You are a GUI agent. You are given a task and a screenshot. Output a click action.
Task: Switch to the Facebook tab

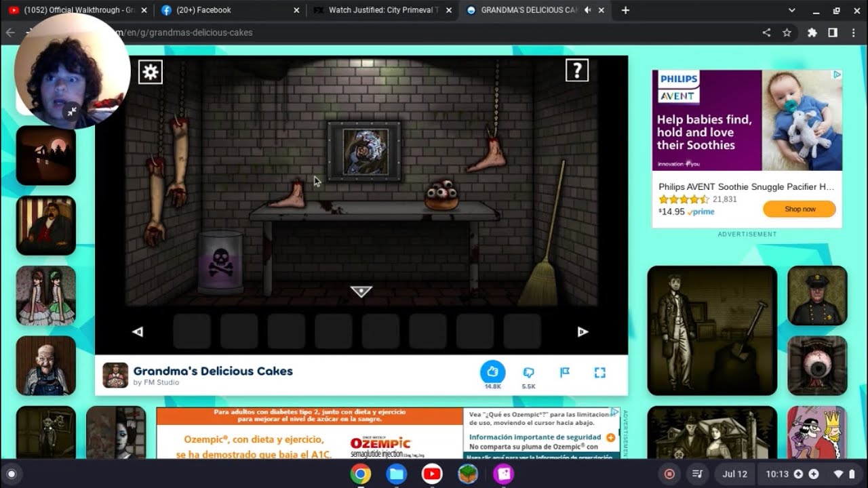pos(230,10)
